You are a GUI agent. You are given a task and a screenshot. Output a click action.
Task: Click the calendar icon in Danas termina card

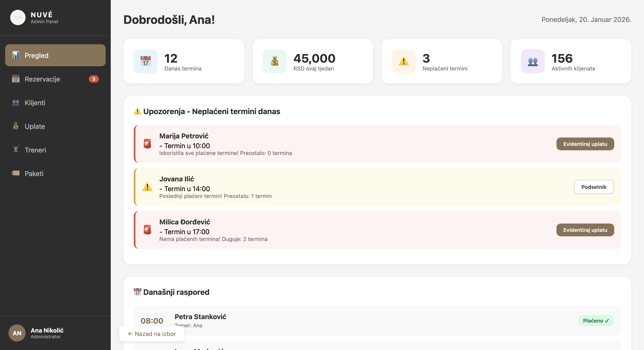145,61
